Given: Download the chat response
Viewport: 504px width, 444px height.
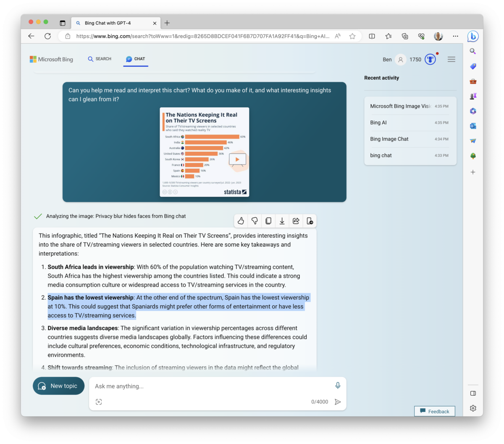Looking at the screenshot, I should pyautogui.click(x=282, y=221).
